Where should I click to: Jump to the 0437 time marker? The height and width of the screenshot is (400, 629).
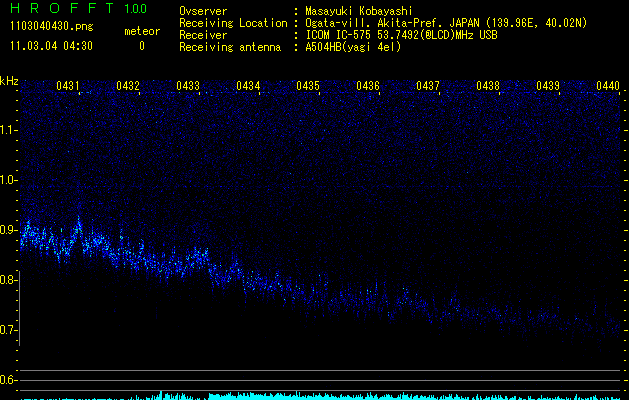[428, 86]
